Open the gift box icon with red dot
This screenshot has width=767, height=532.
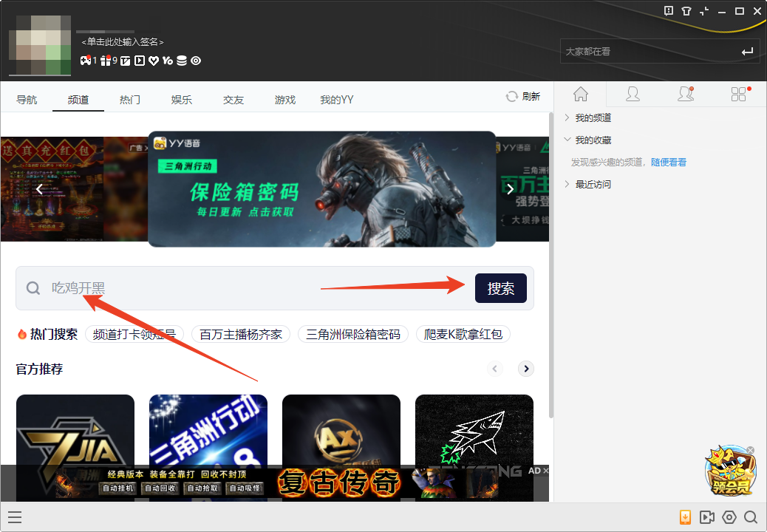[x=105, y=61]
